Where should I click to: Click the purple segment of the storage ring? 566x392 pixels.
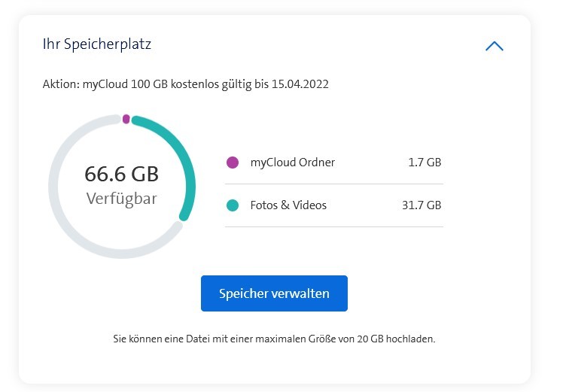click(x=126, y=119)
